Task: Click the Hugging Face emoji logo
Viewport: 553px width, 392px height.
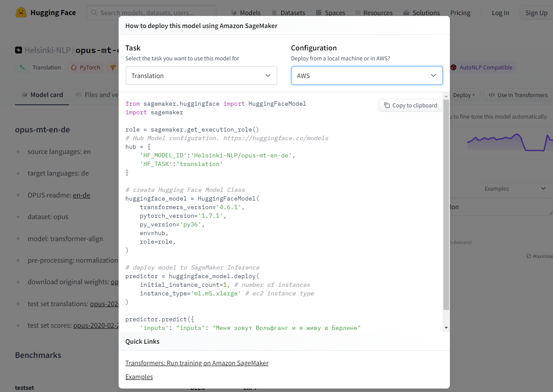Action: click(x=21, y=13)
